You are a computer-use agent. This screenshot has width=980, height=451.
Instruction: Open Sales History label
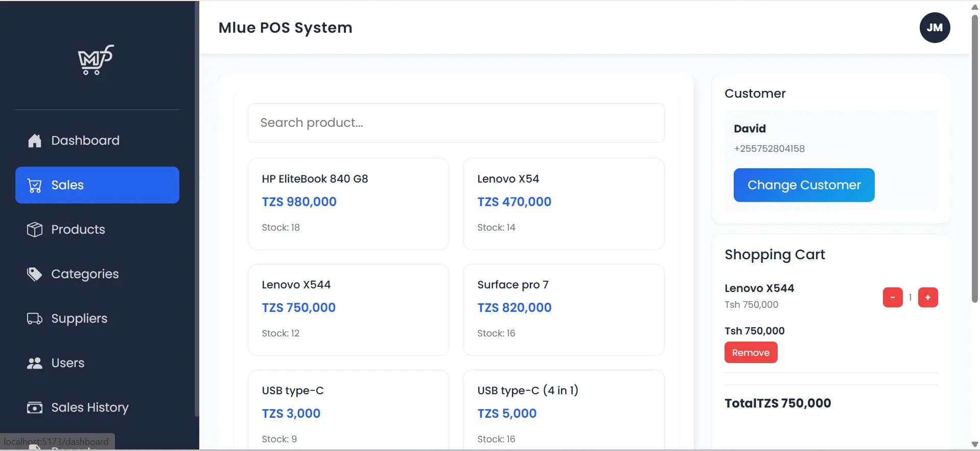pos(90,408)
